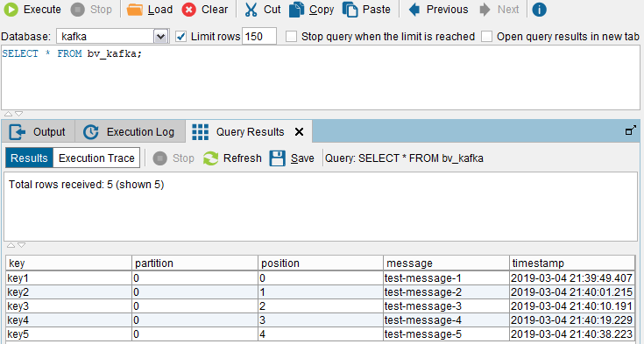Click the kafka database combo box
Screen dimensions: 644x344
(x=112, y=37)
